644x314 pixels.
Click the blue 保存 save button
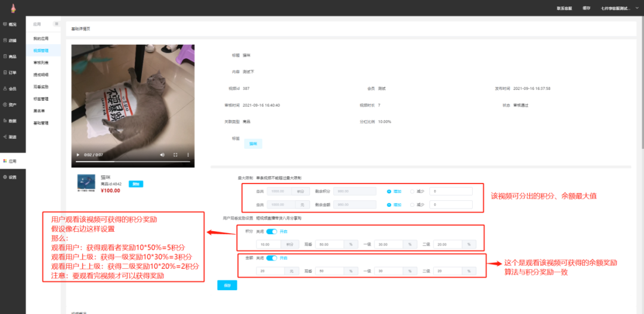click(x=227, y=285)
